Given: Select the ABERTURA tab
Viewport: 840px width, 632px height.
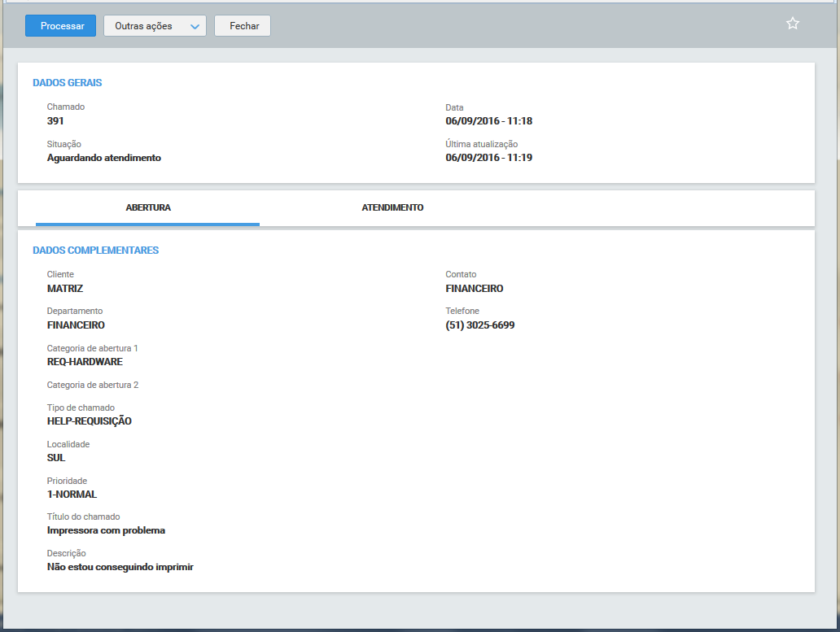Looking at the screenshot, I should coord(148,208).
